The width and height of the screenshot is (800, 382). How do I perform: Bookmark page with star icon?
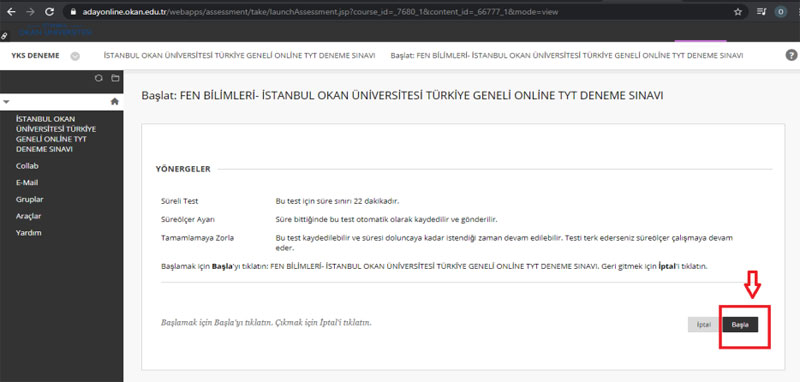pyautogui.click(x=737, y=11)
